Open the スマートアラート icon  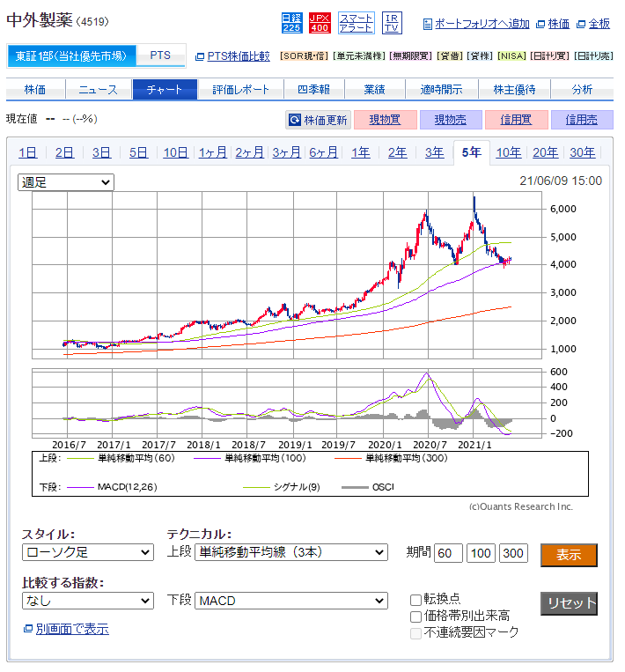pyautogui.click(x=356, y=23)
